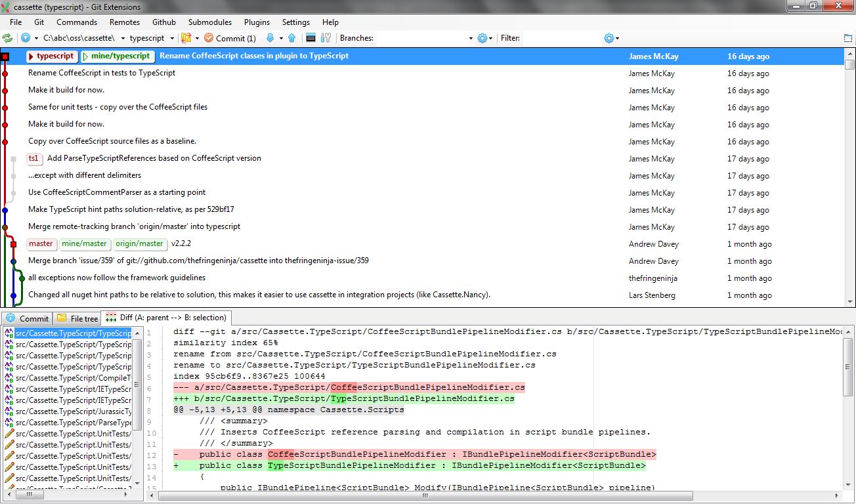Viewport: 856px width, 504px height.
Task: Click the v2.2.2 commit message
Action: [x=181, y=243]
